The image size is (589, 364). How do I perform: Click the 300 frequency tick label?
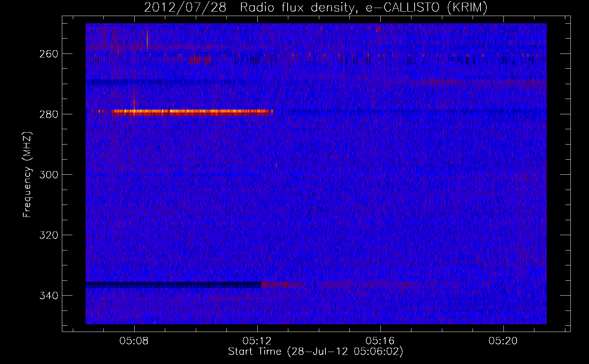pos(49,175)
